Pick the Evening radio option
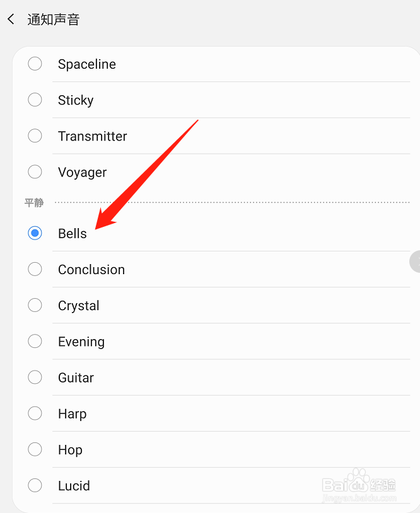The height and width of the screenshot is (513, 420). tap(35, 341)
